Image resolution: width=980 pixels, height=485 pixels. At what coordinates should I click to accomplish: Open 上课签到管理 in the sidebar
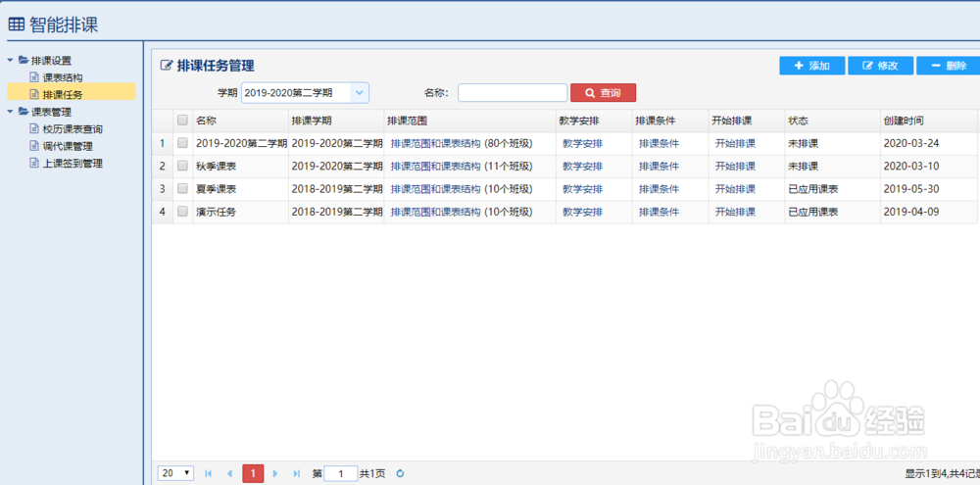[73, 163]
